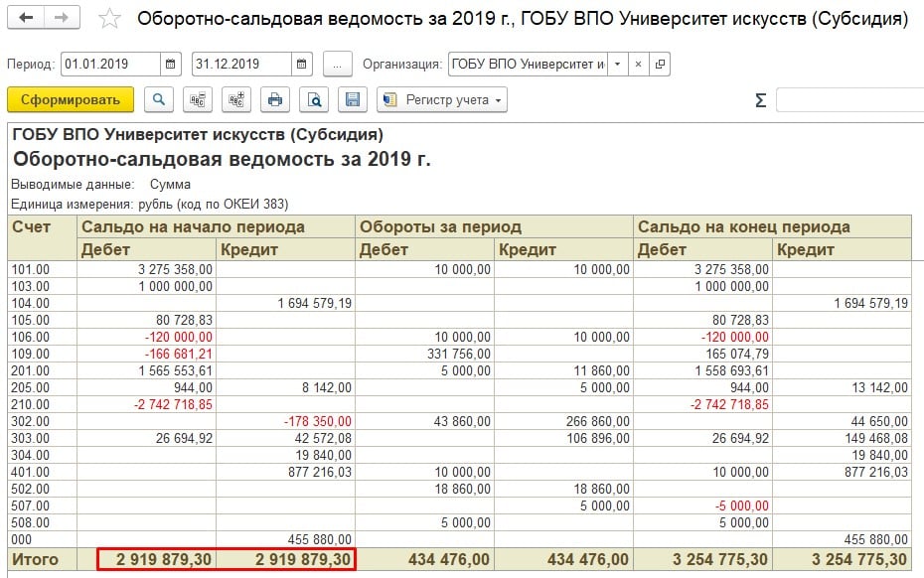
Task: Clear the organization field with X
Action: click(639, 65)
